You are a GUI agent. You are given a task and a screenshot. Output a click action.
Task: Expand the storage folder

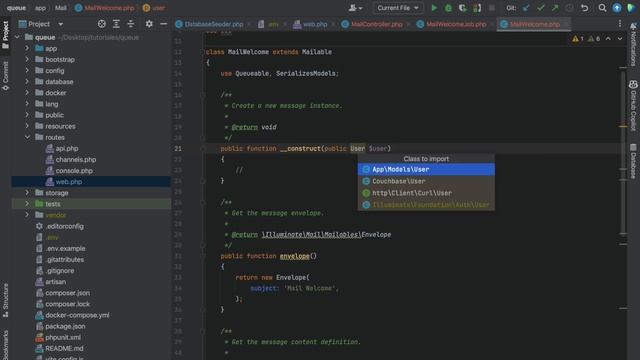point(27,193)
